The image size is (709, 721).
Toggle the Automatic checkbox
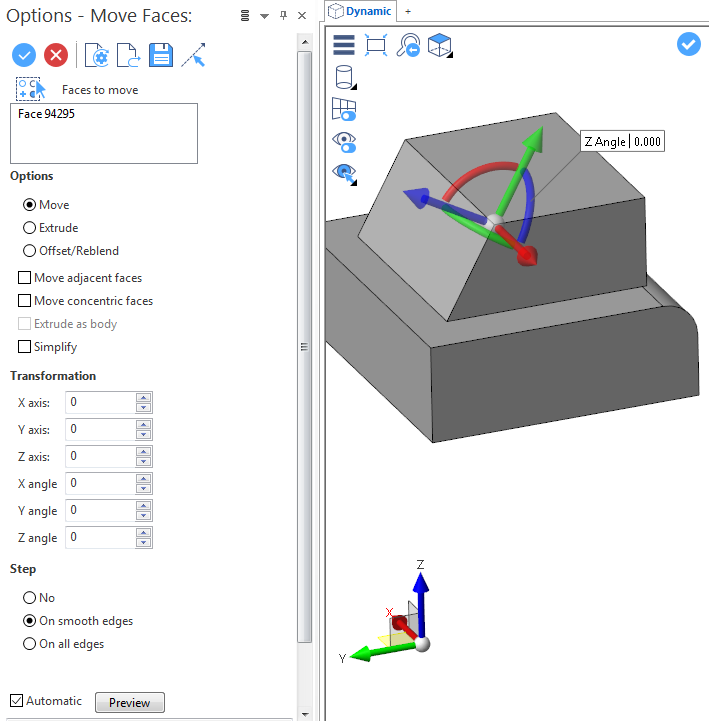coord(17,701)
